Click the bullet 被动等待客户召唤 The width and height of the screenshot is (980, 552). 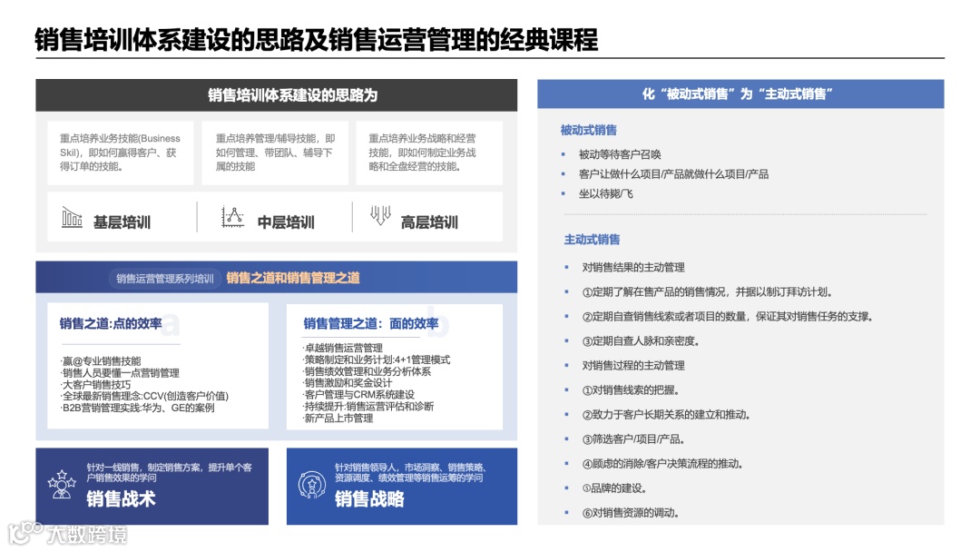click(x=620, y=154)
